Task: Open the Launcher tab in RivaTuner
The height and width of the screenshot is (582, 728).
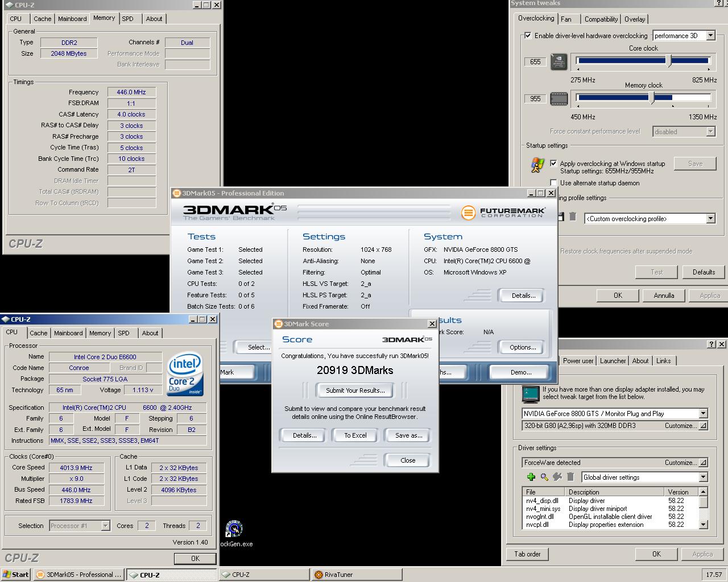Action: [613, 360]
